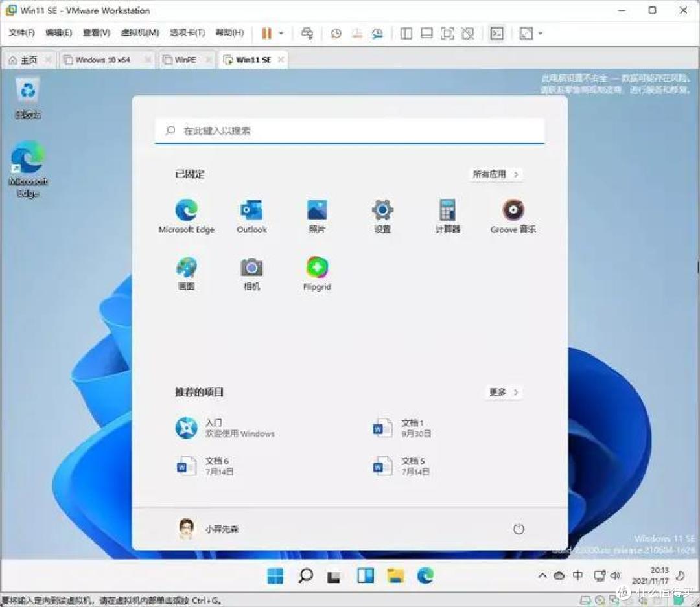Expand the stretch display dropdown arrow

point(541,33)
